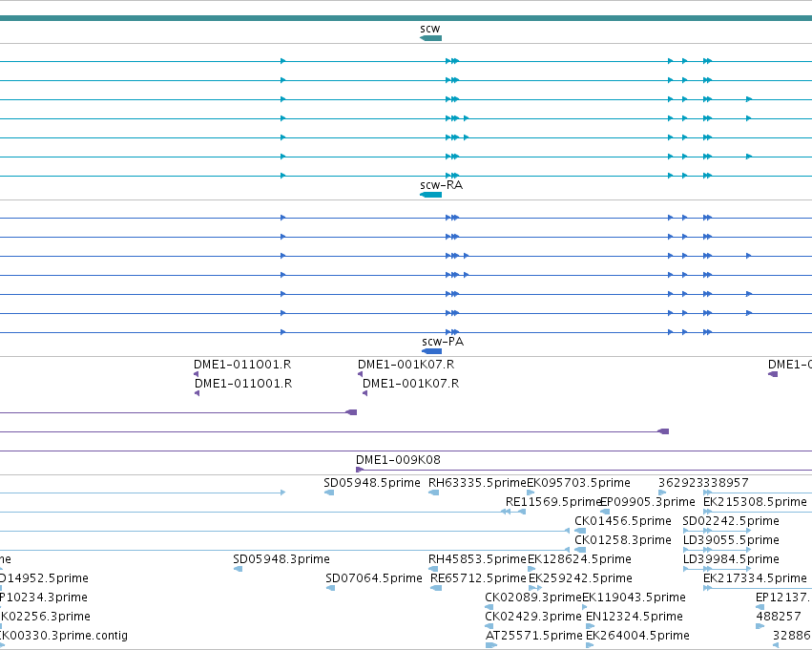Click the EN12324.5prime label
812x650 pixels.
coord(635,617)
